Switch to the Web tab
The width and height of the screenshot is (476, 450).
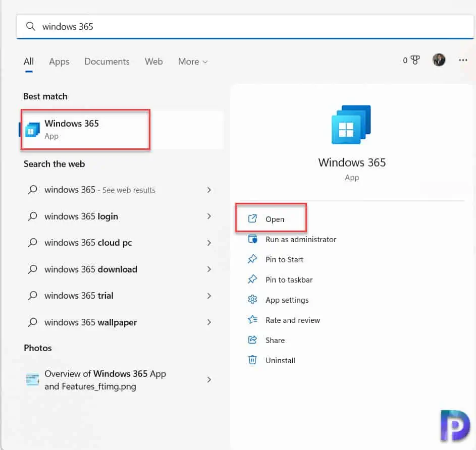[154, 62]
